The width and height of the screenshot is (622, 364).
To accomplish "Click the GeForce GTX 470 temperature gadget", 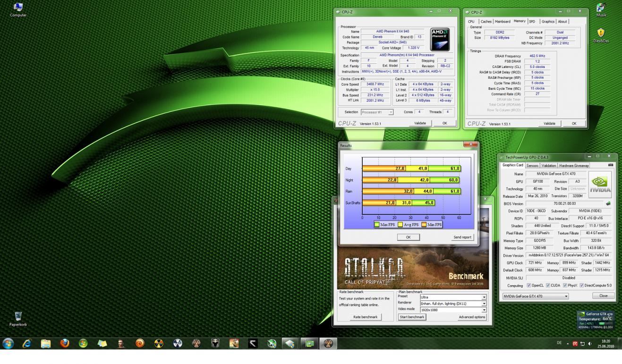I will click(x=596, y=320).
